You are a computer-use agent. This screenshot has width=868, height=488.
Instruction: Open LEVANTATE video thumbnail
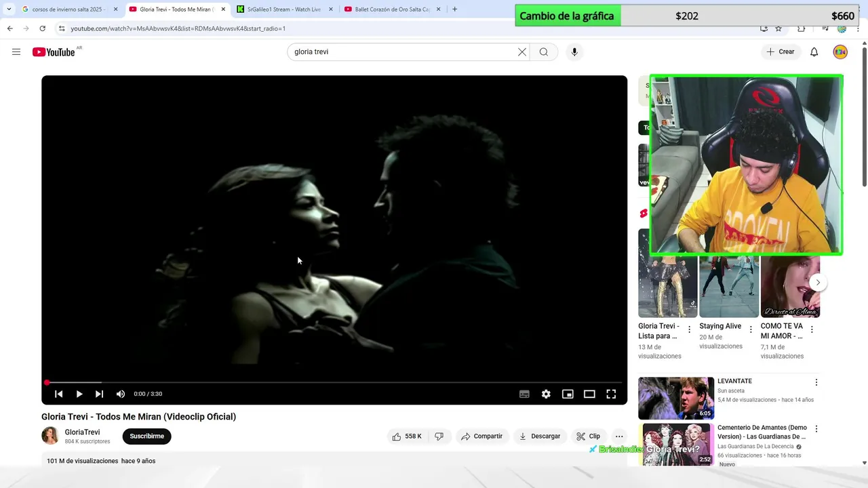point(676,398)
